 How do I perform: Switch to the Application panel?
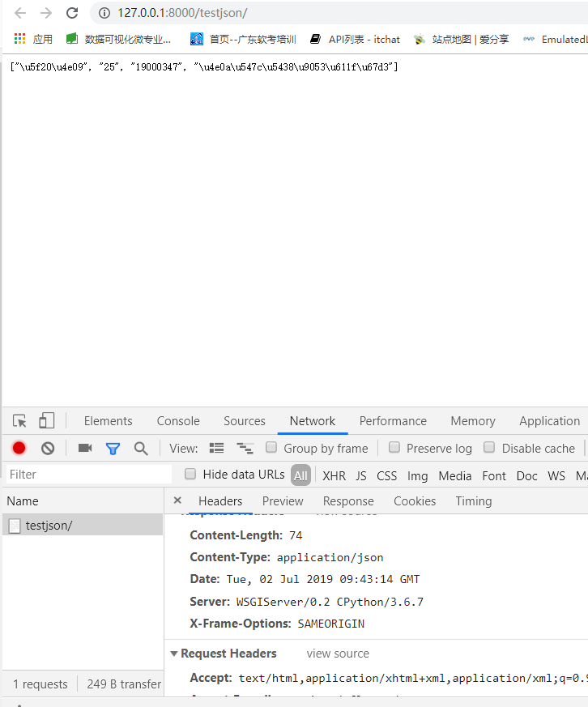[550, 420]
